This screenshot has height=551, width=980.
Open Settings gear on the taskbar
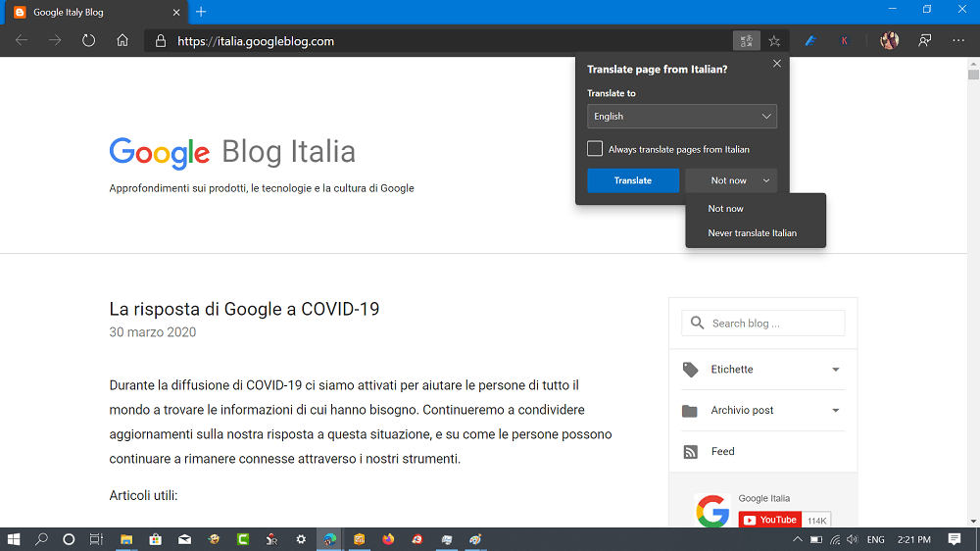(x=301, y=539)
